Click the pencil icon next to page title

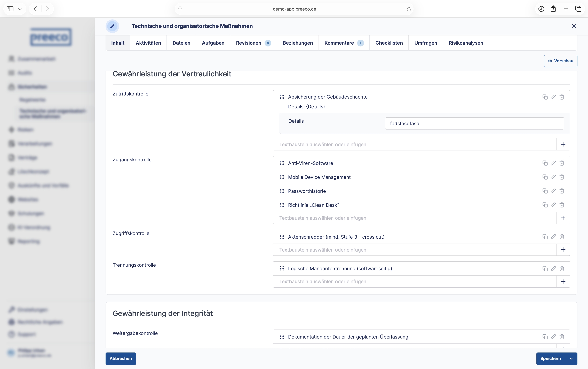tap(112, 26)
